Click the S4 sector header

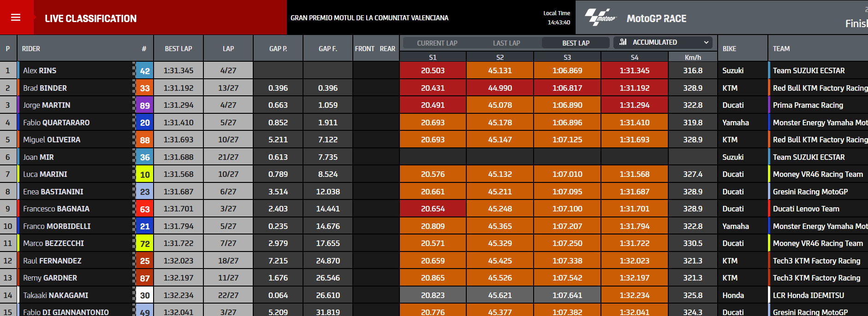635,57
